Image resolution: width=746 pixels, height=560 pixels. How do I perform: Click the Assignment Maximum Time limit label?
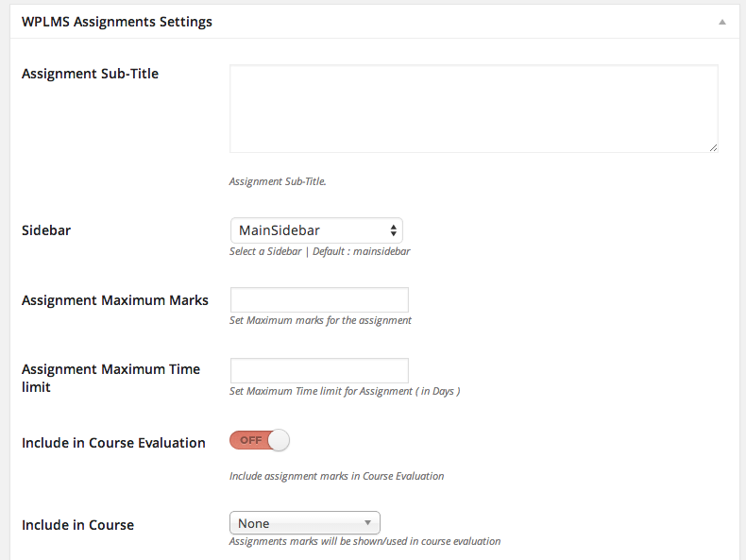[x=110, y=378]
